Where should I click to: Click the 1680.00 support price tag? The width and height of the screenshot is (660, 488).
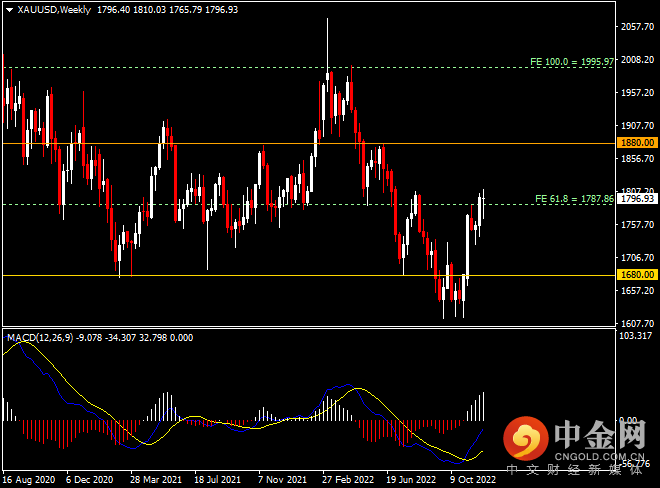(637, 274)
